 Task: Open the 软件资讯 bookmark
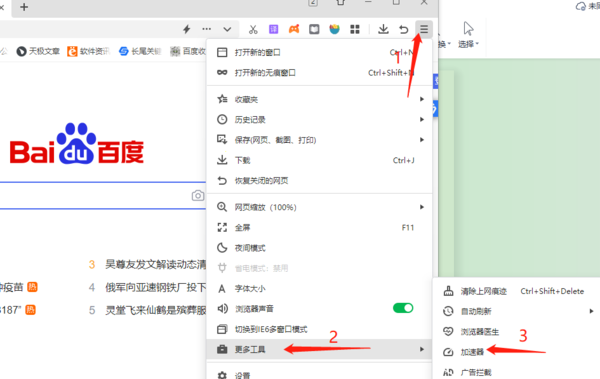(x=88, y=51)
